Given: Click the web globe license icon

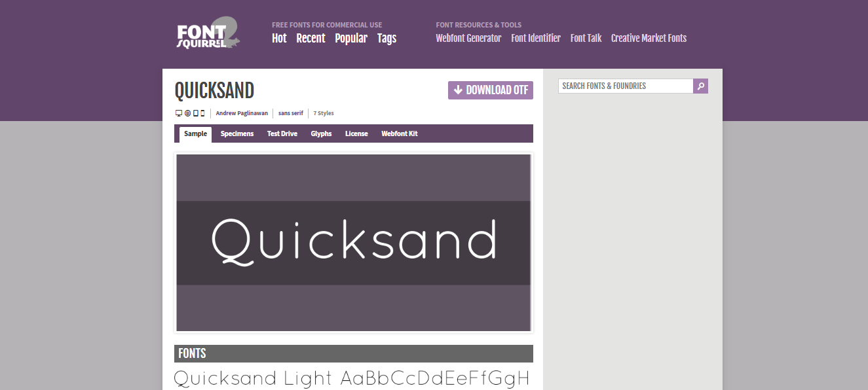Looking at the screenshot, I should pyautogui.click(x=187, y=113).
